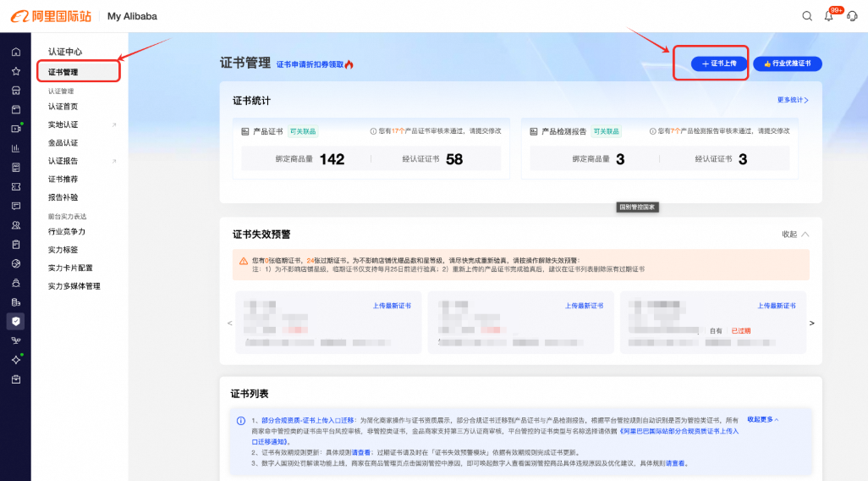Click the star favorites icon in rail
The height and width of the screenshot is (481, 868).
click(x=16, y=71)
